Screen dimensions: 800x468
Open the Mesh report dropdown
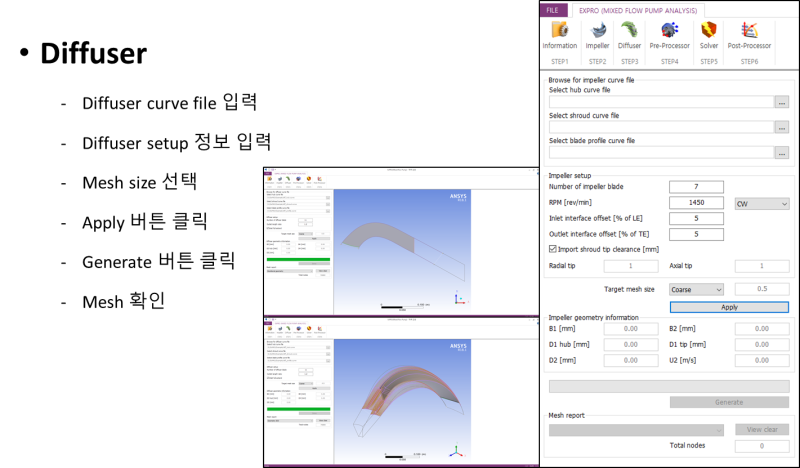coord(636,430)
